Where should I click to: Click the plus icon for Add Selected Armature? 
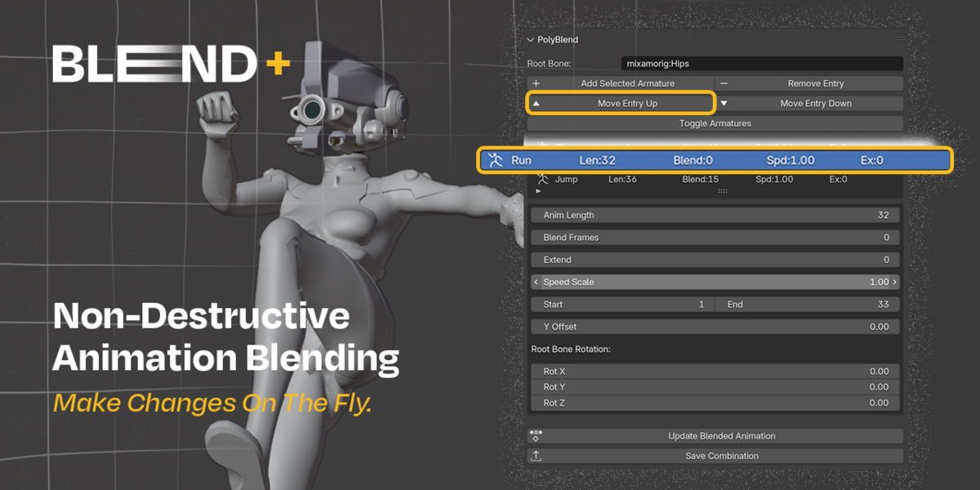536,83
